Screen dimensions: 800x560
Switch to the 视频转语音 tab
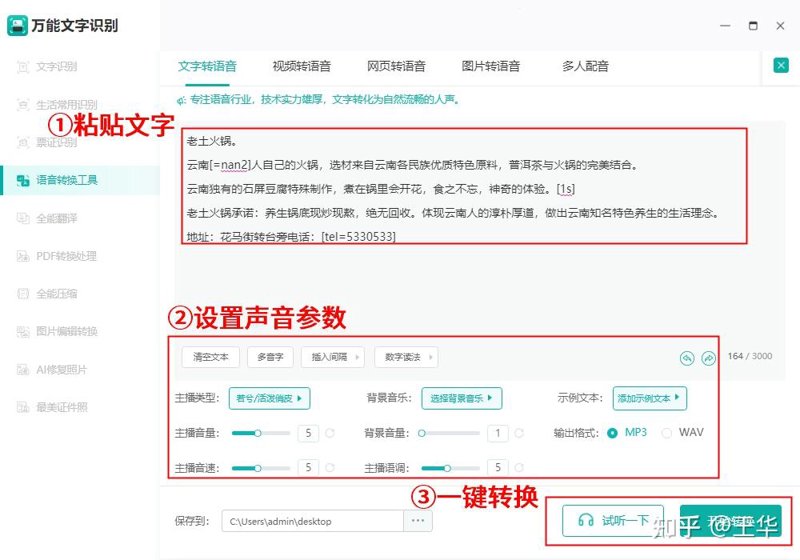pos(302,66)
